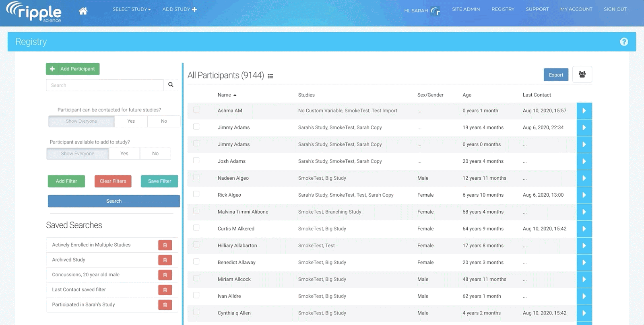Click the help question mark icon
This screenshot has width=644, height=325.
click(624, 42)
